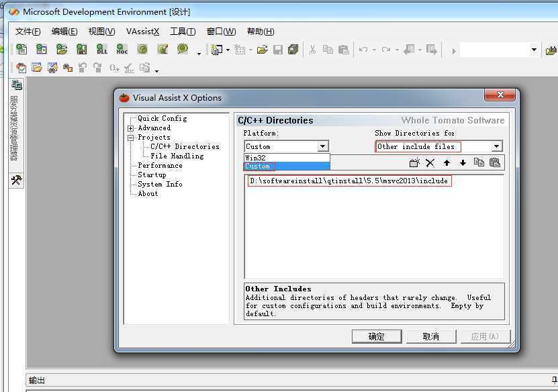Click the Visual Assist spell check abc icon
The image size is (558, 392).
point(129,68)
